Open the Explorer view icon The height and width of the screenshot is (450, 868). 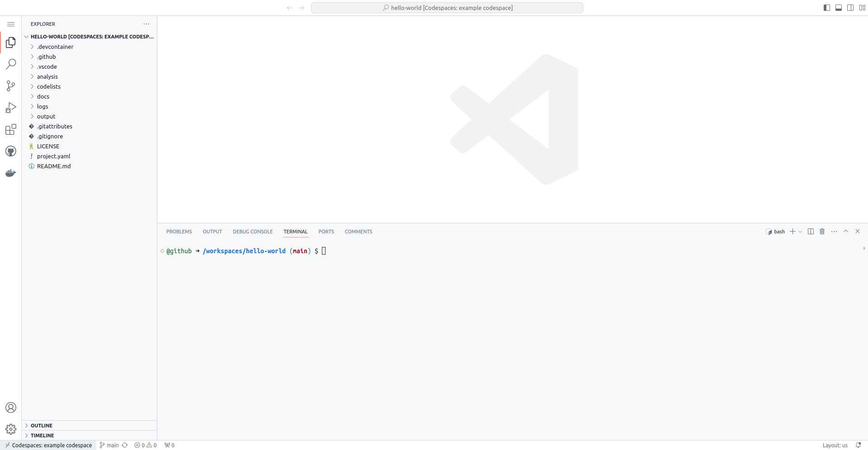tap(11, 43)
